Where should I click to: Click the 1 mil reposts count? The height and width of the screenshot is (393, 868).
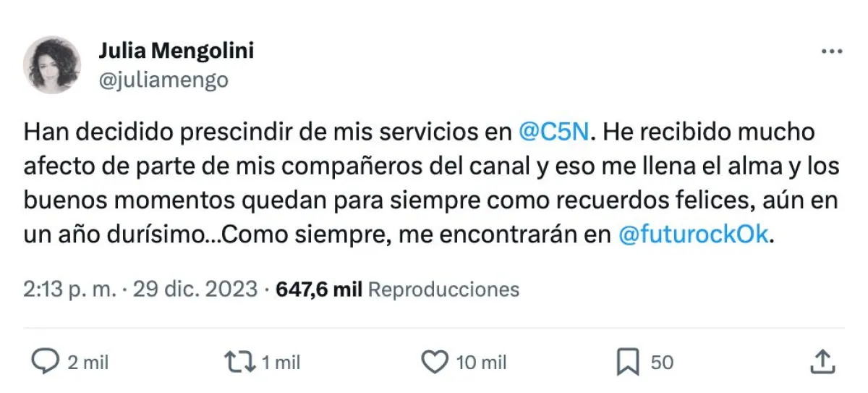coord(279,363)
